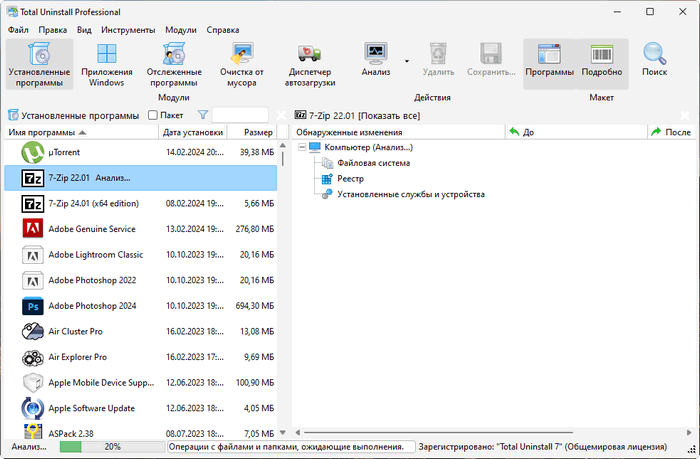Screen dimensions: 700x459
Task: Click the Total Uninstall 7 registration status text
Action: click(x=543, y=446)
